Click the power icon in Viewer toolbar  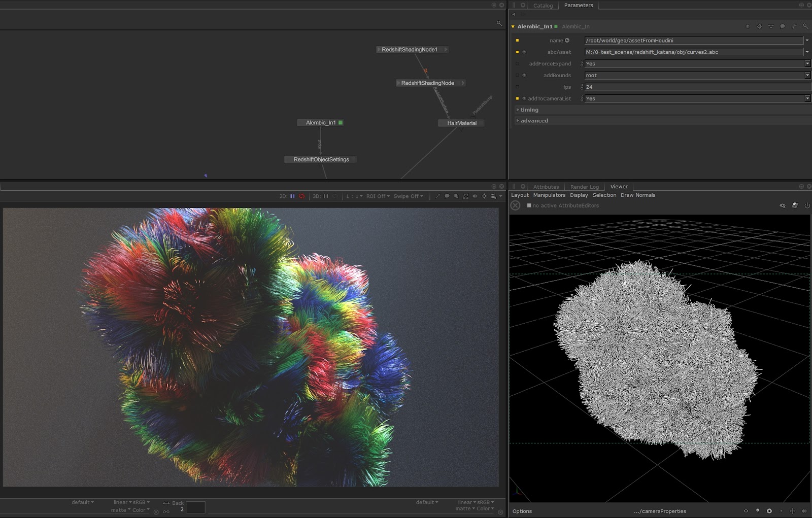tap(807, 205)
